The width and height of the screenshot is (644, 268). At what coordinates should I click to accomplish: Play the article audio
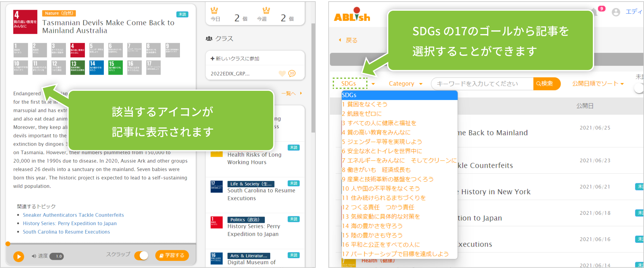[19, 256]
